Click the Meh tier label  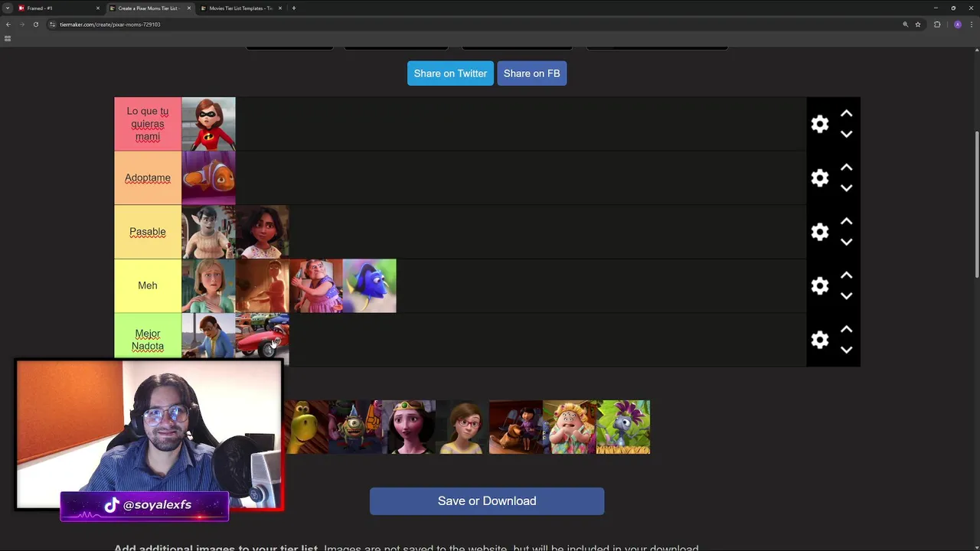pos(148,285)
